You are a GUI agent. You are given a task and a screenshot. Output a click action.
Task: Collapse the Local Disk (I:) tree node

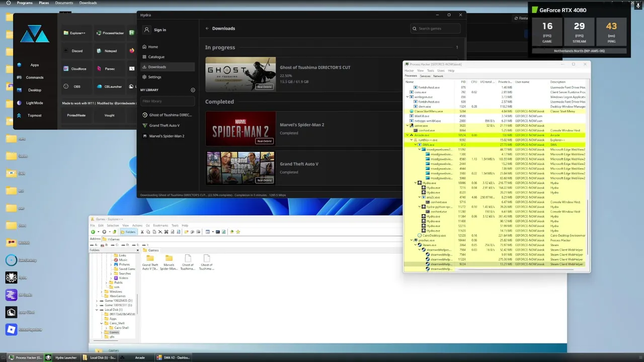97,310
